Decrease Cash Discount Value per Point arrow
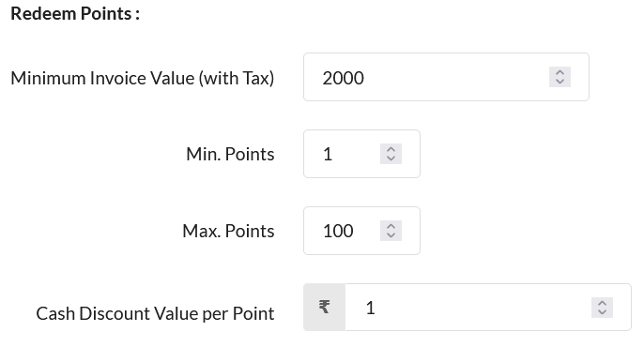Viewport: 644px width, 347px height. click(602, 312)
